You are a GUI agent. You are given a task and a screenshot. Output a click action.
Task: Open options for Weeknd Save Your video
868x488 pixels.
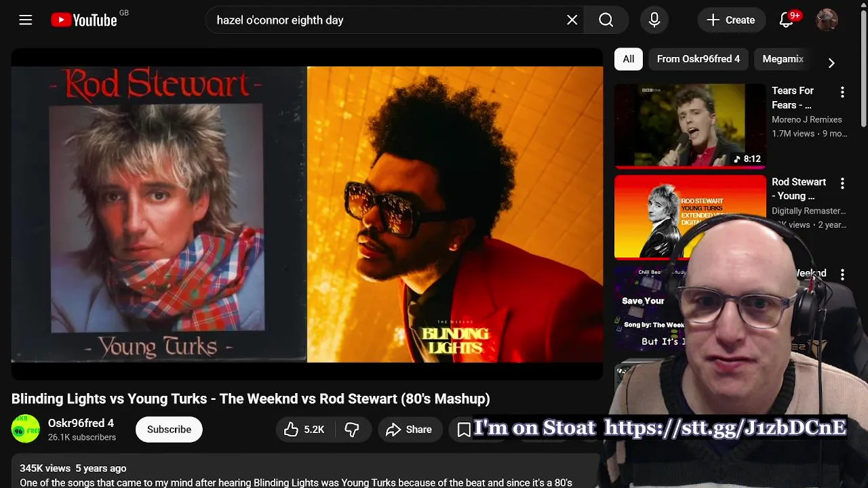[x=842, y=275]
